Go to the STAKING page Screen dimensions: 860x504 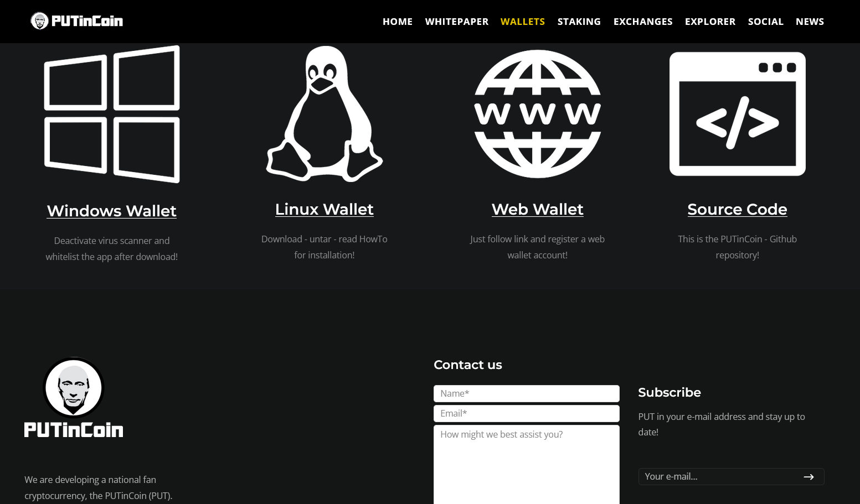coord(579,22)
